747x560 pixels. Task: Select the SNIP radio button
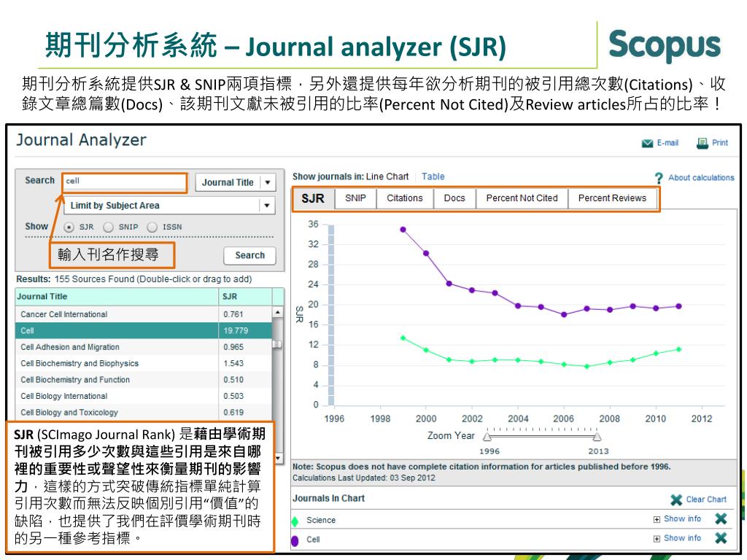click(109, 227)
